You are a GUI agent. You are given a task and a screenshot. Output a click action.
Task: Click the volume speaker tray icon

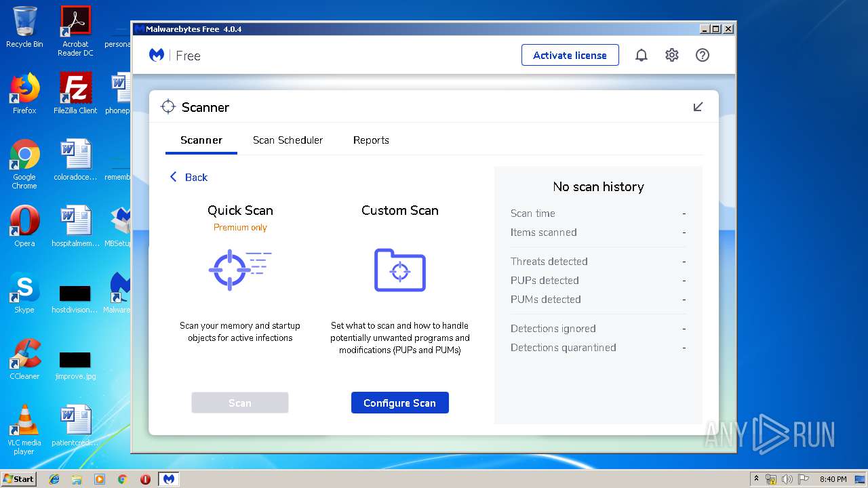point(787,479)
